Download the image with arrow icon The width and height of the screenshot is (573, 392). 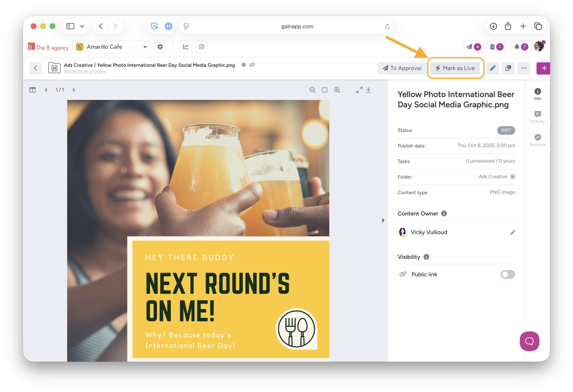[x=368, y=90]
